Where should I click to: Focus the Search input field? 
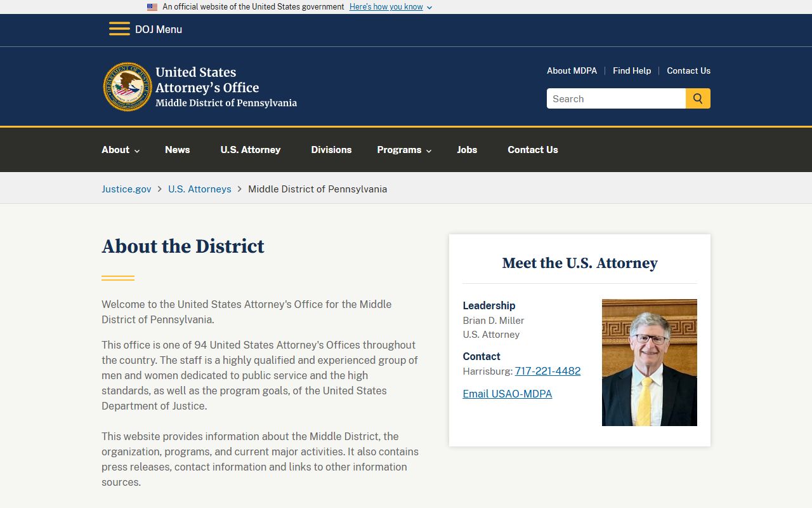616,98
